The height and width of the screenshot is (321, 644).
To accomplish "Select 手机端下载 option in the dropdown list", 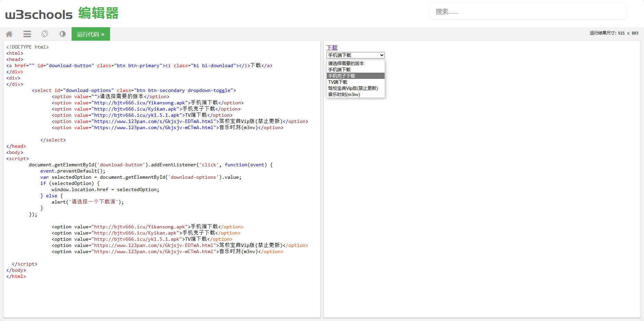I will (356, 70).
